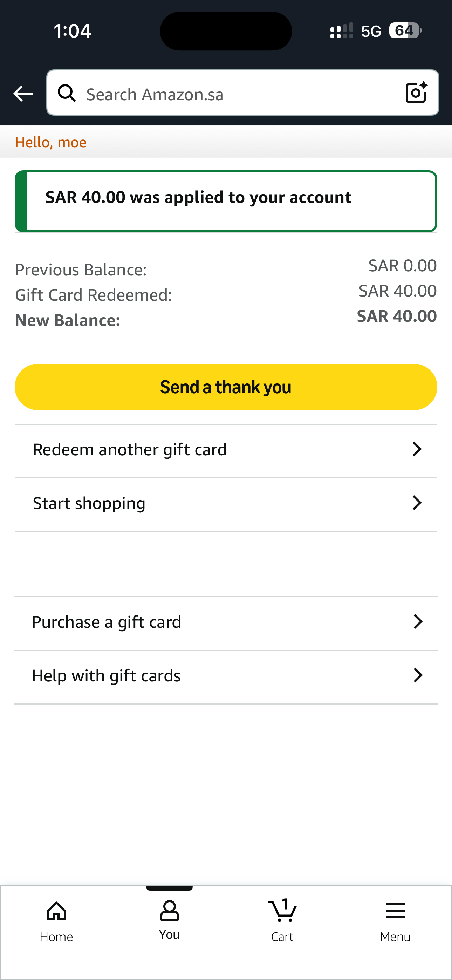Tap chevron beside Start shopping
452x980 pixels.
pos(417,503)
